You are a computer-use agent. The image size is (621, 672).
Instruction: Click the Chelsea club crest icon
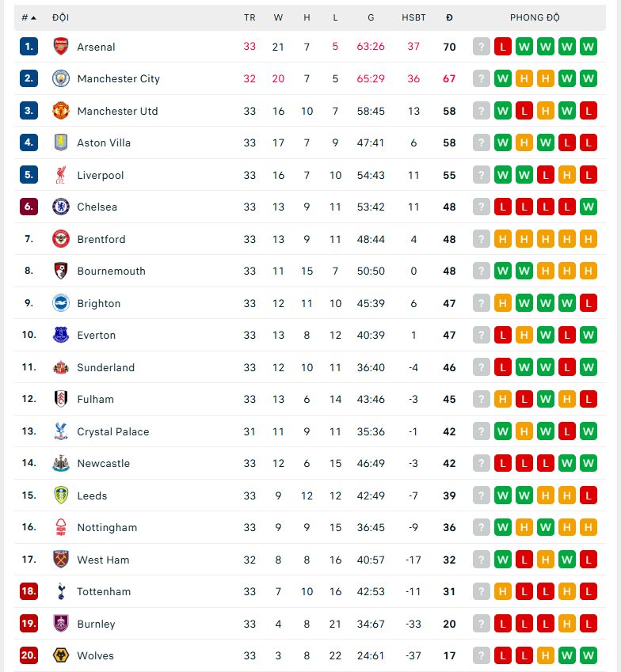(x=61, y=207)
